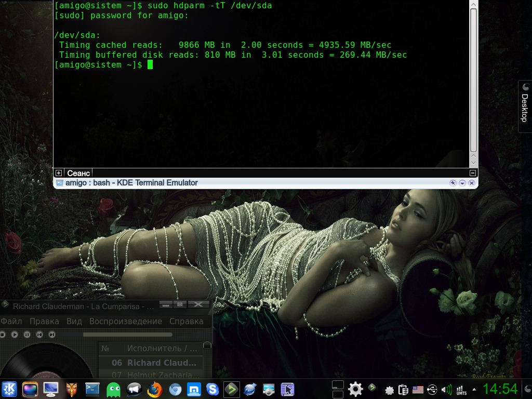Click the scrollbar up arrow in terminal
This screenshot has height=399, width=532.
coord(473,4)
